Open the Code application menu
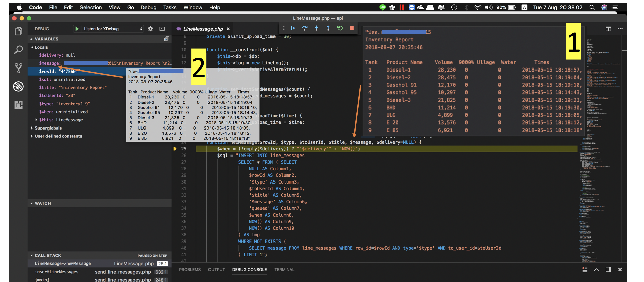 35,7
